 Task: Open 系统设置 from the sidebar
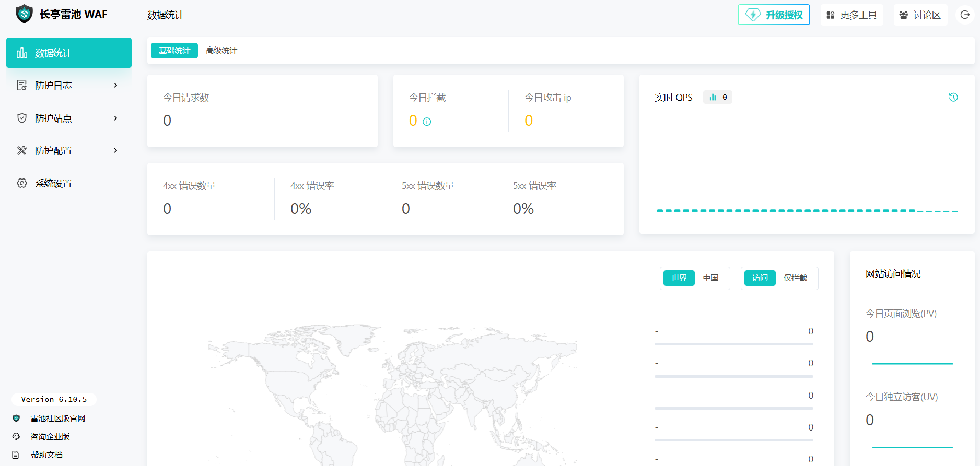click(x=53, y=183)
